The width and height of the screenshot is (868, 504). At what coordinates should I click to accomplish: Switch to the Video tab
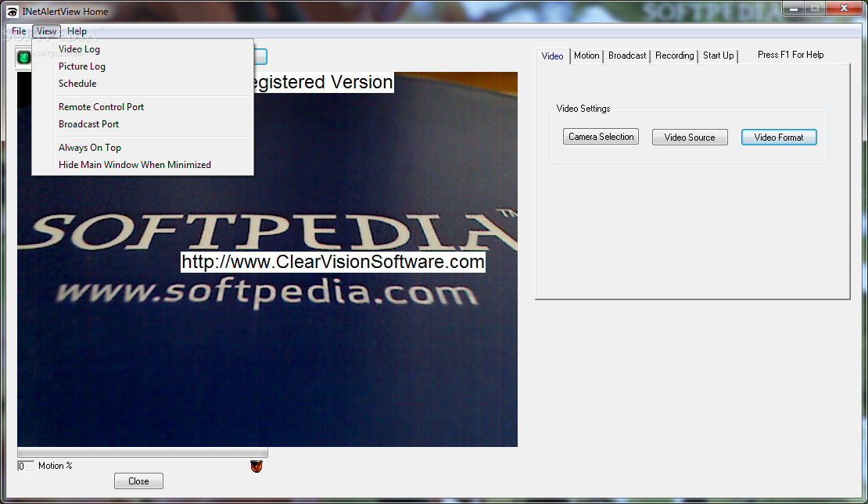pyautogui.click(x=552, y=56)
